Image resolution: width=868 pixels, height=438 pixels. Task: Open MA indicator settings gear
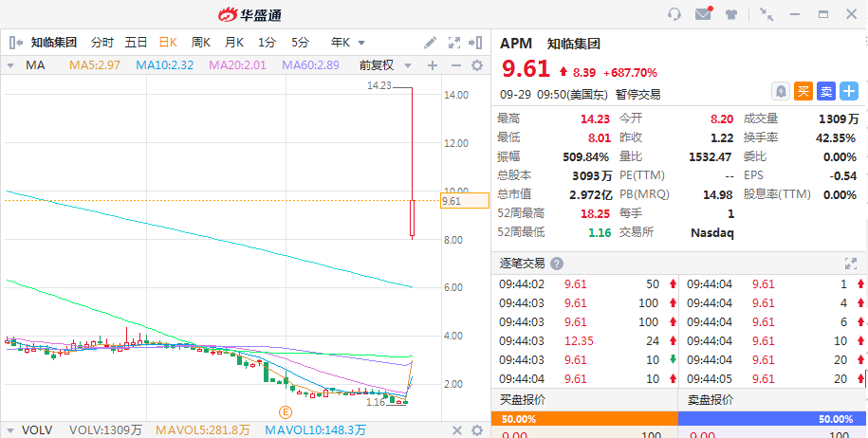pos(477,65)
